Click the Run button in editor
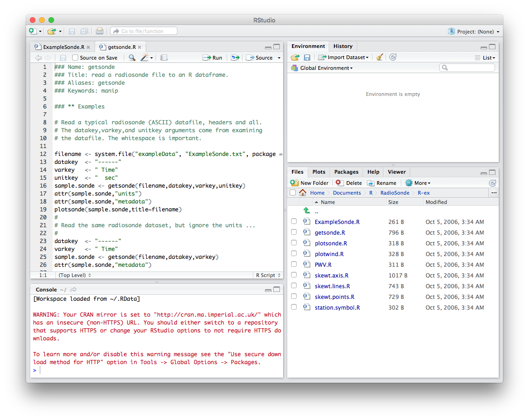This screenshot has width=529, height=420. pyautogui.click(x=213, y=58)
